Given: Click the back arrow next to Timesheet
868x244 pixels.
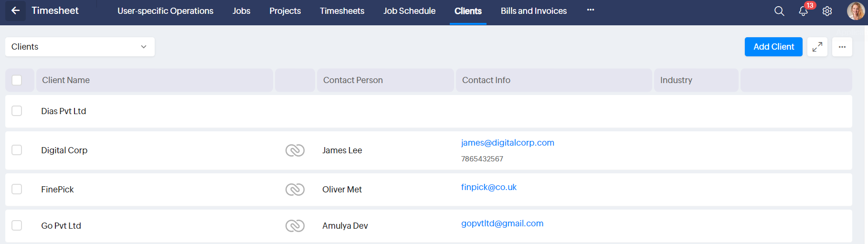Looking at the screenshot, I should pos(15,11).
